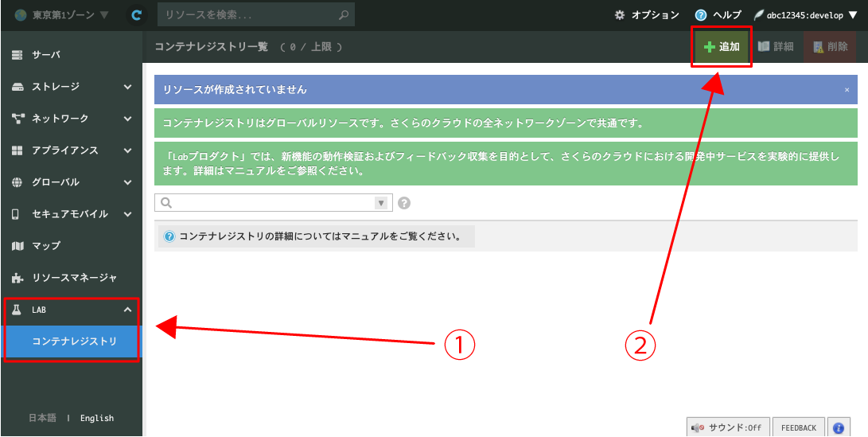This screenshot has height=437, width=868.
Task: Click the 詳細 details button
Action: (x=776, y=47)
